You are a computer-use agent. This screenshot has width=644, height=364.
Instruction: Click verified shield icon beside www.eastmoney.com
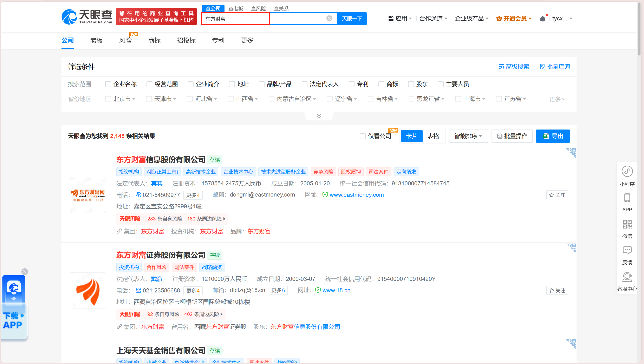click(x=325, y=195)
